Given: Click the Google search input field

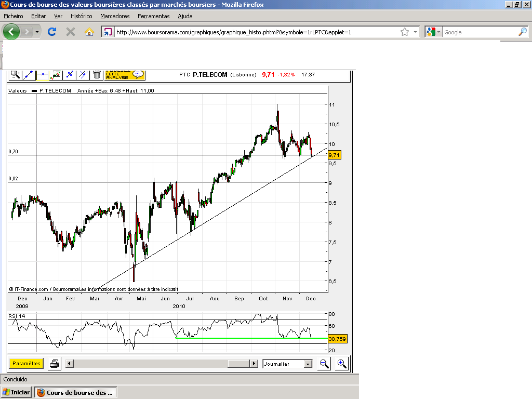Looking at the screenshot, I should 480,32.
